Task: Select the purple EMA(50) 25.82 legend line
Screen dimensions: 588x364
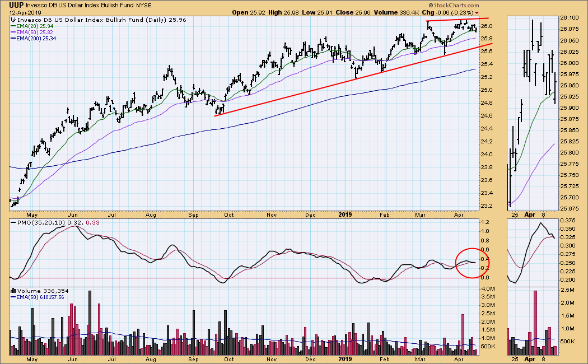Action: 13,32
